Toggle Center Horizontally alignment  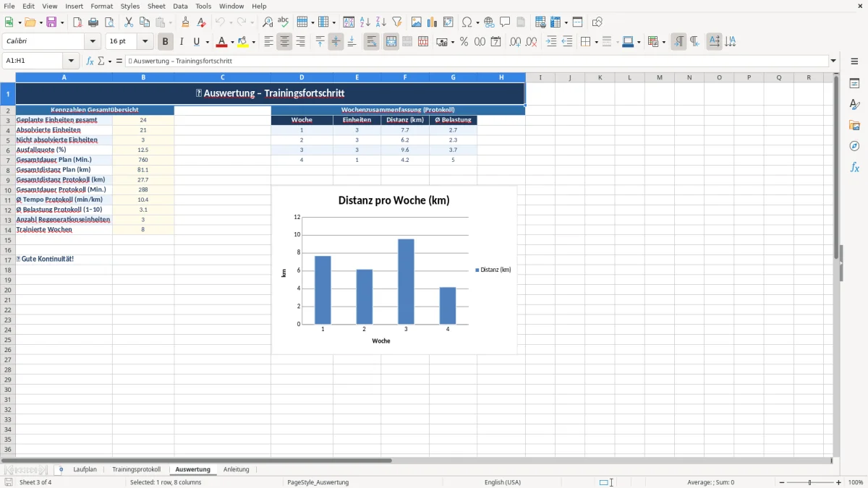[x=284, y=42]
